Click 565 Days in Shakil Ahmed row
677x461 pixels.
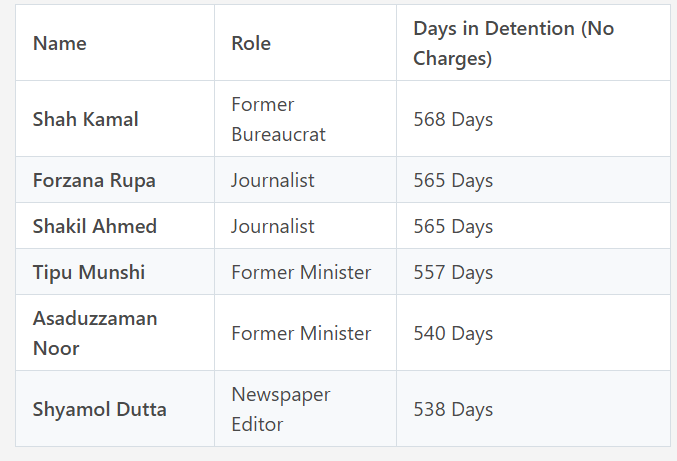[453, 226]
